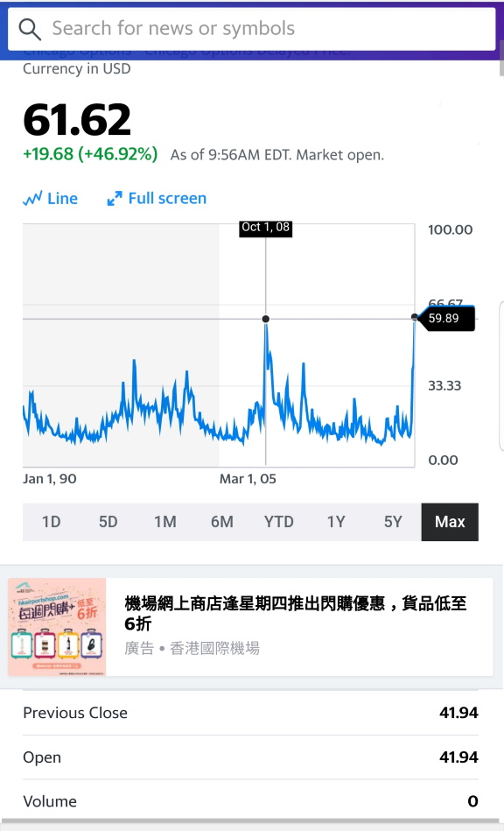Click the Oct 1, 08 date label

pyautogui.click(x=266, y=228)
